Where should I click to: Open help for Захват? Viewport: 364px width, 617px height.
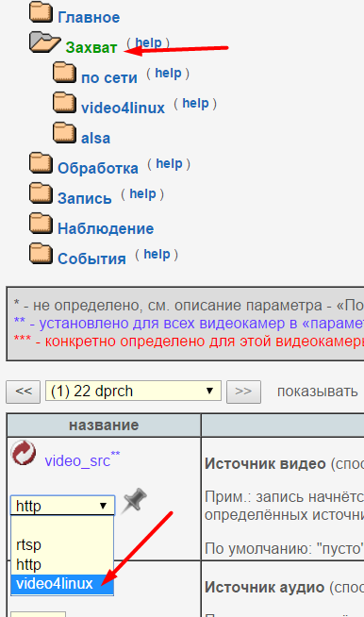[x=148, y=42]
